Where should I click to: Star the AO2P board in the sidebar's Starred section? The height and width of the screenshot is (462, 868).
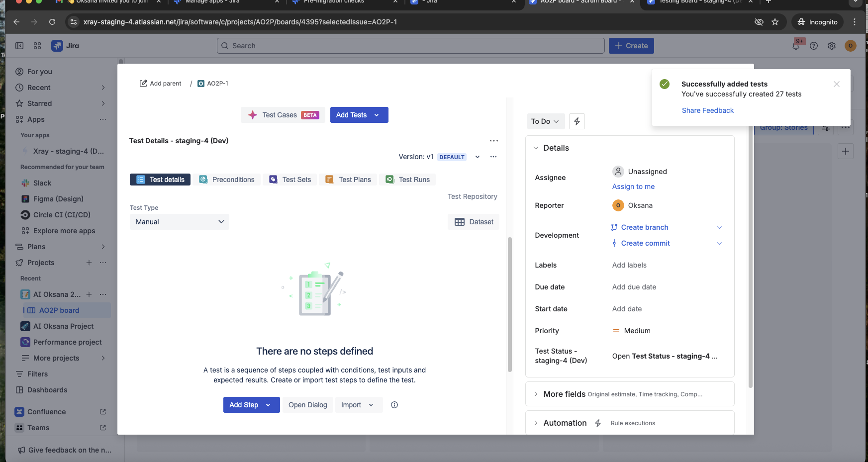pyautogui.click(x=39, y=103)
